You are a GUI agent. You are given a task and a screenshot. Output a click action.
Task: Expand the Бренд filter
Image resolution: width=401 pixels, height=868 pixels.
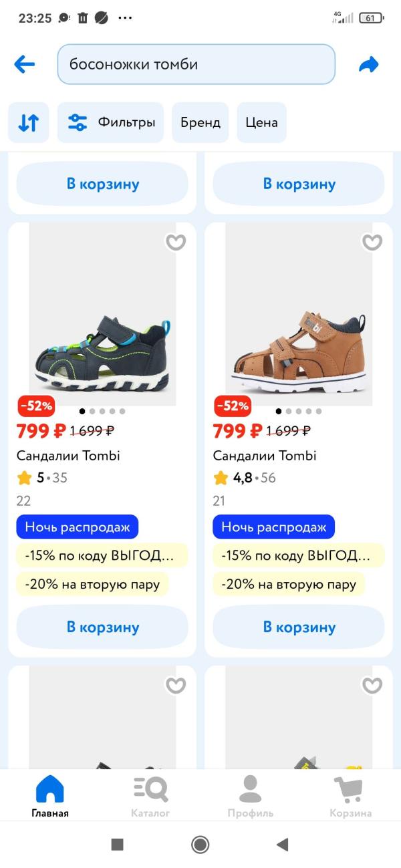200,122
